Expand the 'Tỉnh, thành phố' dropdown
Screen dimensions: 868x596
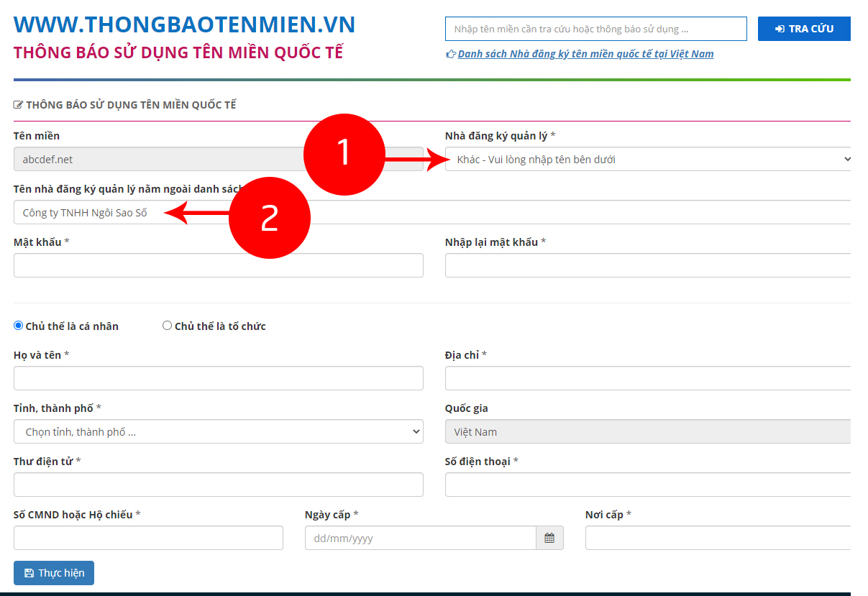(x=218, y=431)
